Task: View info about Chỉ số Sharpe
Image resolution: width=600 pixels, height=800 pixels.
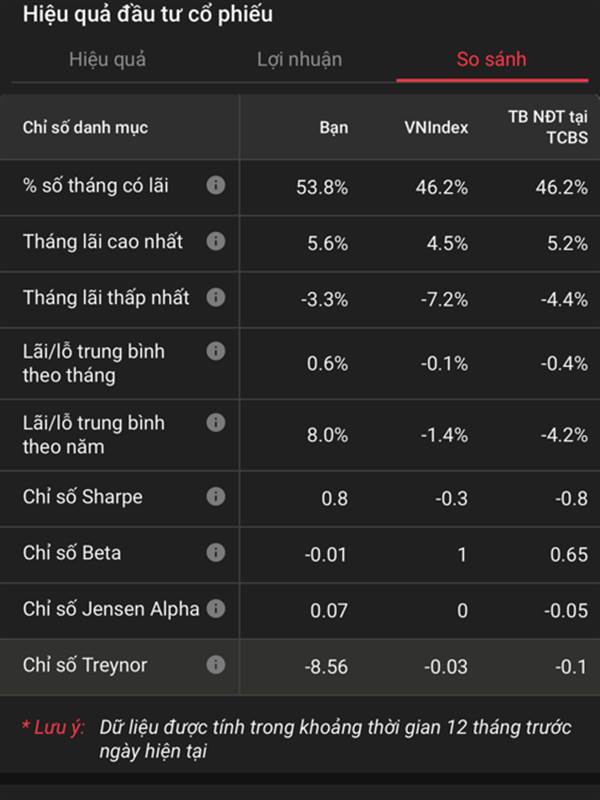Action: pos(216,496)
